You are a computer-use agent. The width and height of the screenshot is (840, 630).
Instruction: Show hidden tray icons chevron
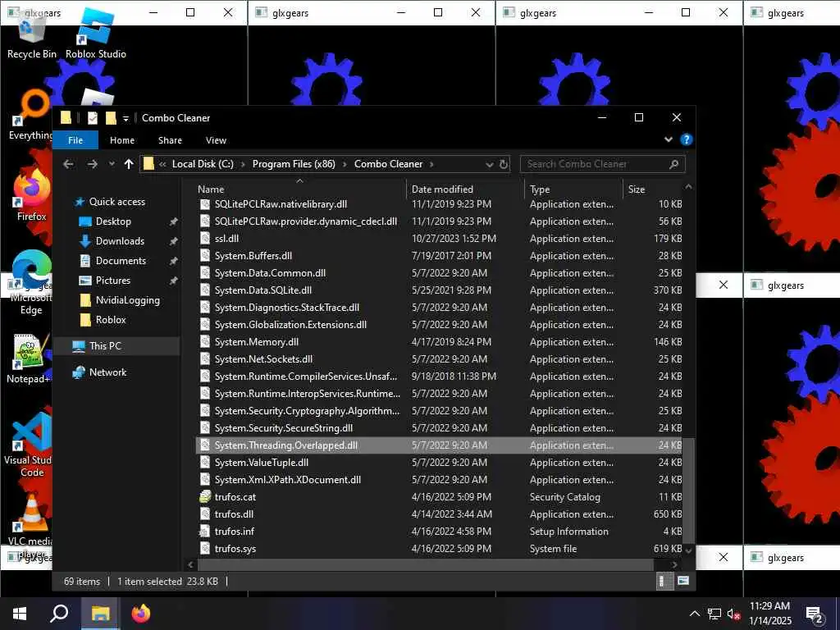[694, 614]
